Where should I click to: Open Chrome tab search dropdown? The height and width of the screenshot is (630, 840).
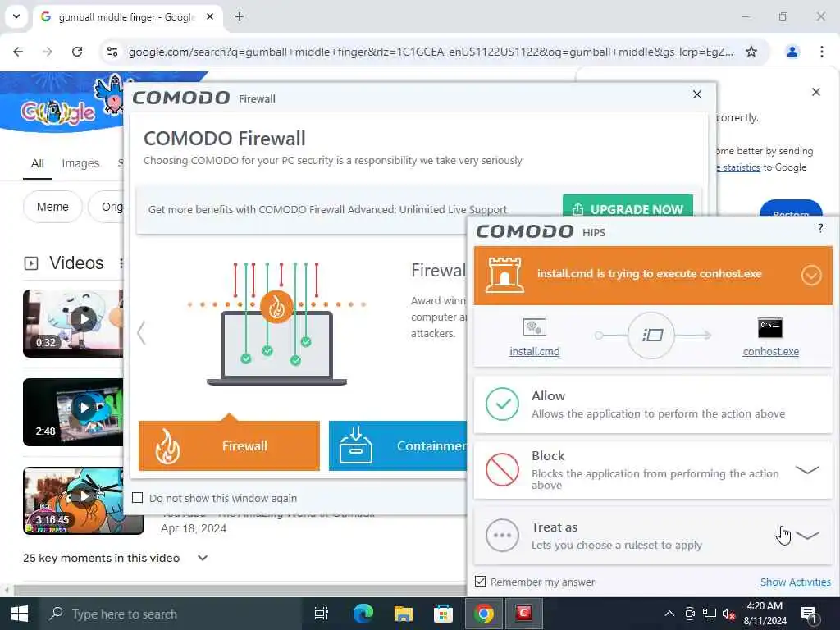(16, 16)
